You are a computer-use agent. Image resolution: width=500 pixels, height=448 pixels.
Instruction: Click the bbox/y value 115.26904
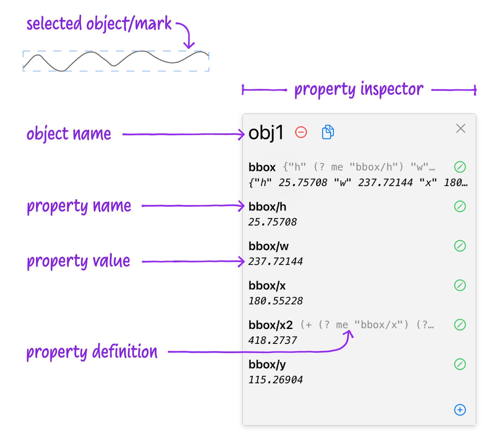pyautogui.click(x=275, y=380)
